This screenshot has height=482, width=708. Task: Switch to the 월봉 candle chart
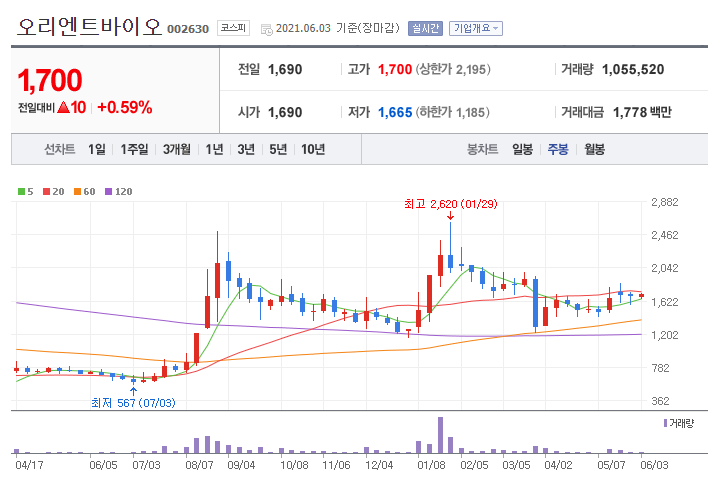click(594, 149)
